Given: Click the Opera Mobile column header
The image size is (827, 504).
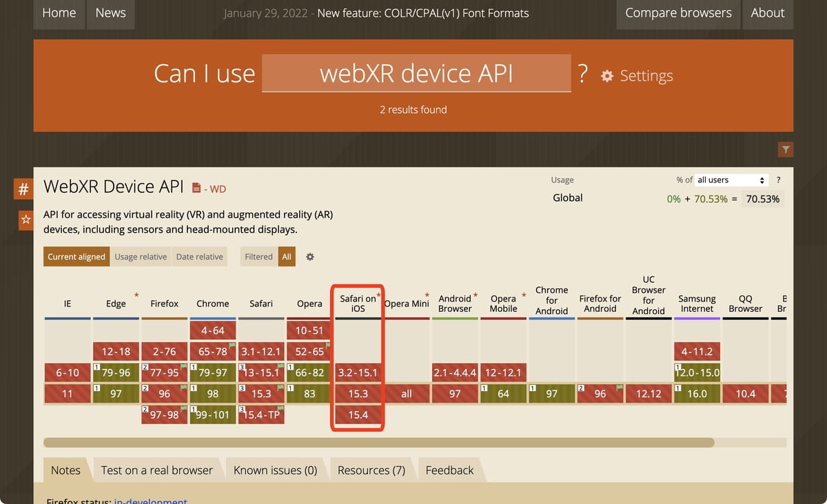Looking at the screenshot, I should 503,304.
